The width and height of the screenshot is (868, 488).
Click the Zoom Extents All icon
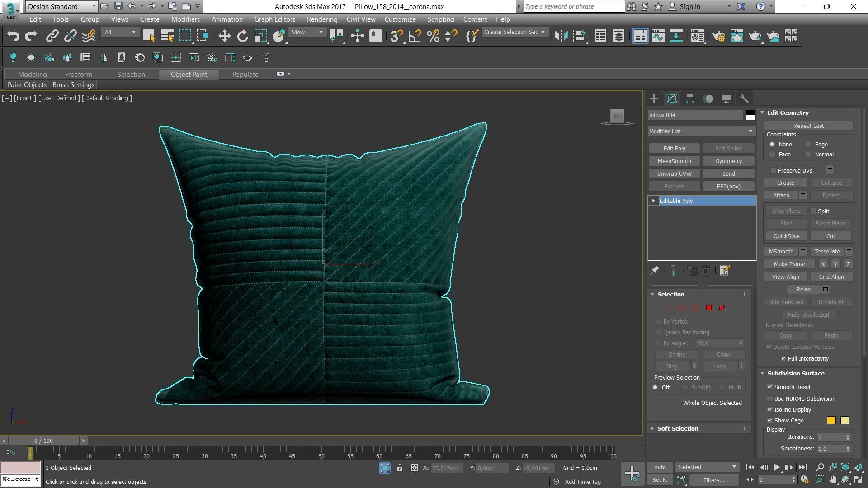point(859,467)
